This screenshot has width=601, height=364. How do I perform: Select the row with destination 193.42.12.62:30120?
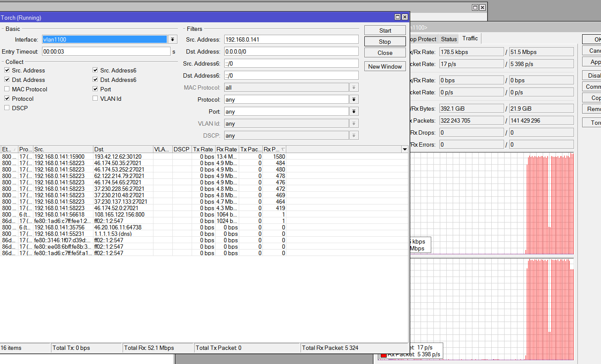coord(118,156)
